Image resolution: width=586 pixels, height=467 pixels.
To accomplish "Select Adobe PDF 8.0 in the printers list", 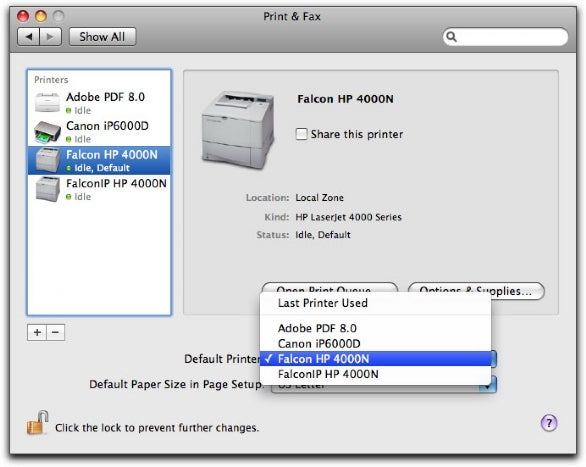I will tap(99, 103).
